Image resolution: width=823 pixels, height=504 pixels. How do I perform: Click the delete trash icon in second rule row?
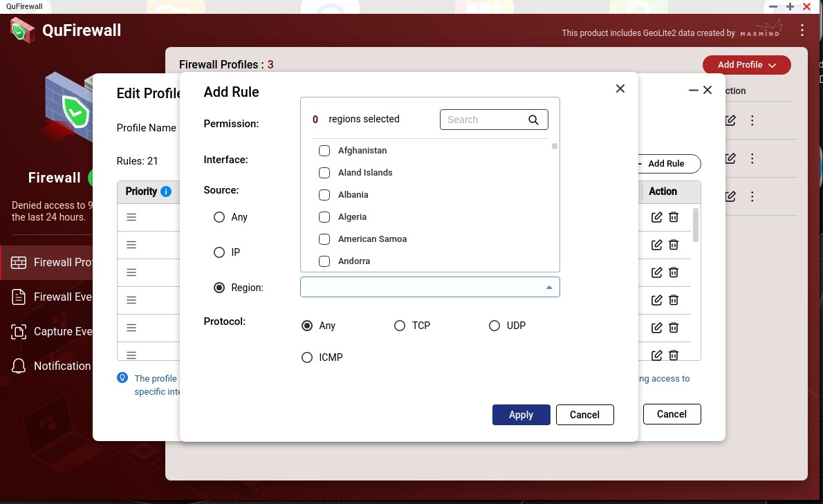point(673,245)
